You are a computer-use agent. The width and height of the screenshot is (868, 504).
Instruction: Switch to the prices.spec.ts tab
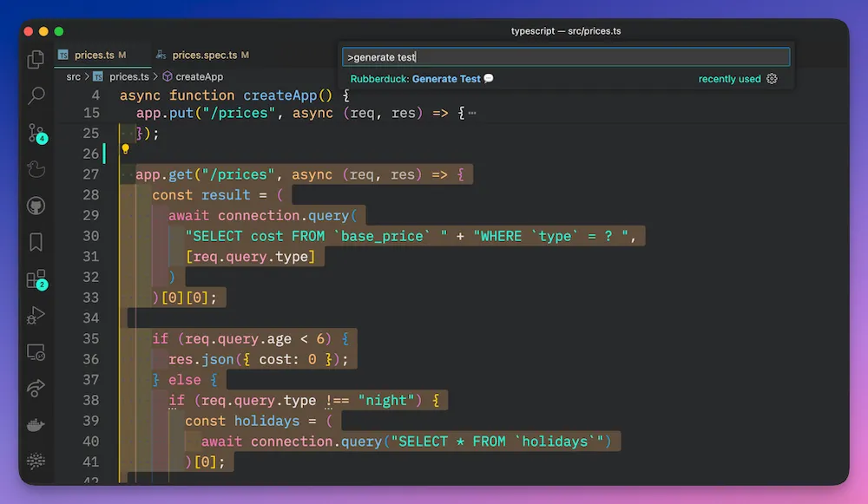(x=204, y=56)
